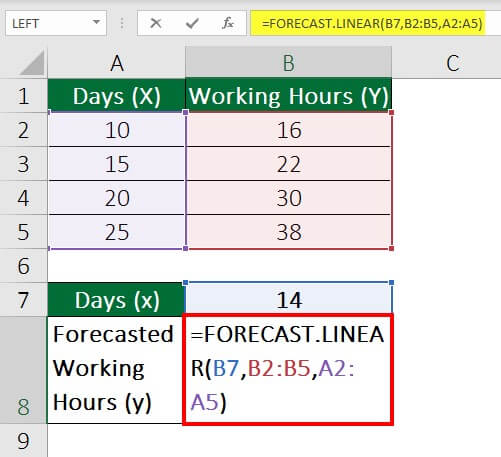Select cell containing 10
The width and height of the screenshot is (501, 457).
pos(116,130)
